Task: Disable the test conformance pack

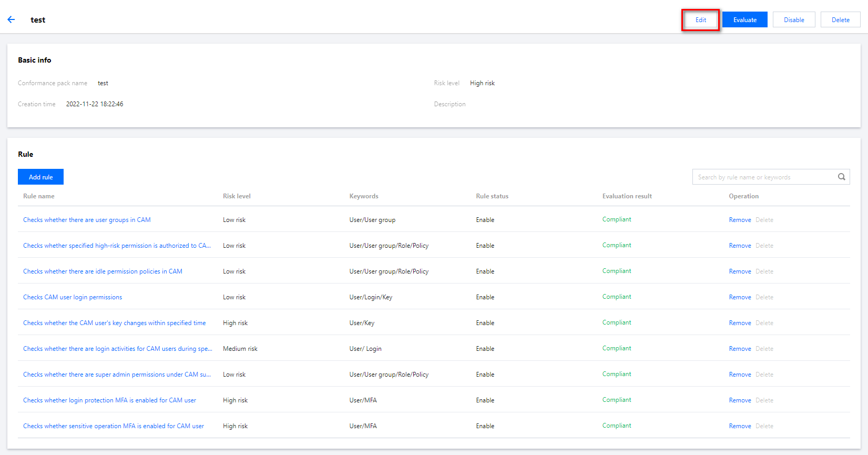Action: 794,20
